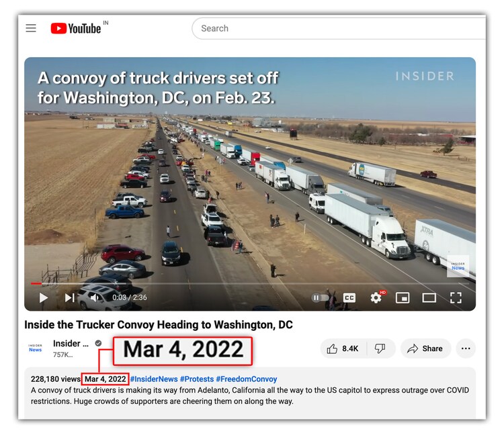Open more actions three-dot menu
The width and height of the screenshot is (504, 439).
click(466, 348)
